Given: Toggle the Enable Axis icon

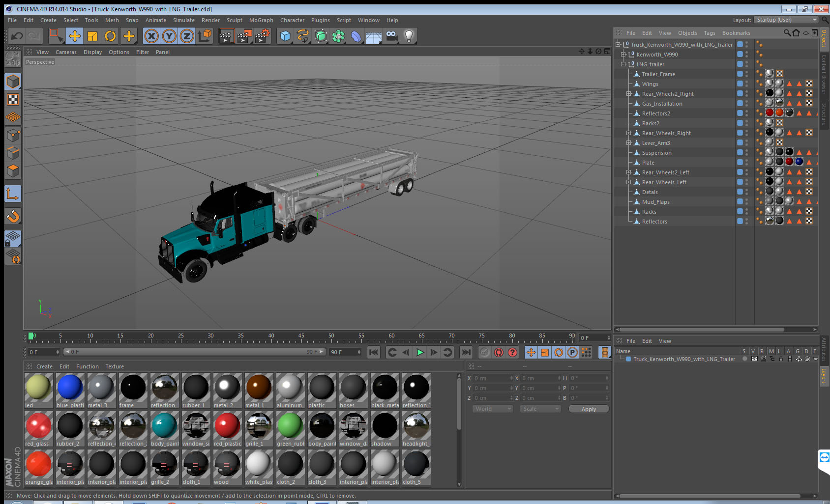Looking at the screenshot, I should point(13,194).
